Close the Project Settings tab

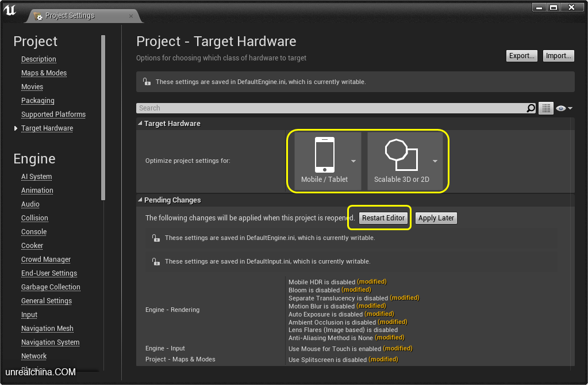coord(131,16)
